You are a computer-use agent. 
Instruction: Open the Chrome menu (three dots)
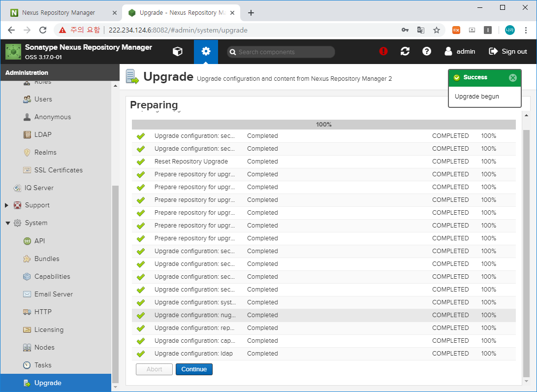[x=526, y=30]
